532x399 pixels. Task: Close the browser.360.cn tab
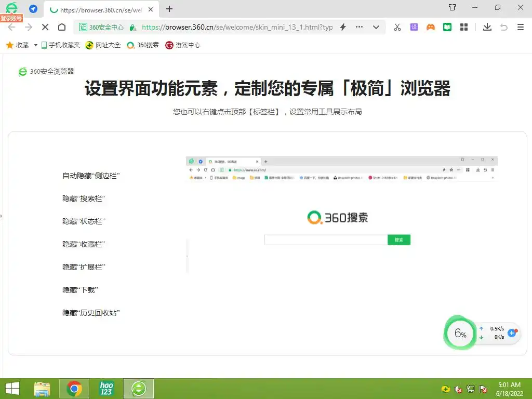coord(151,9)
